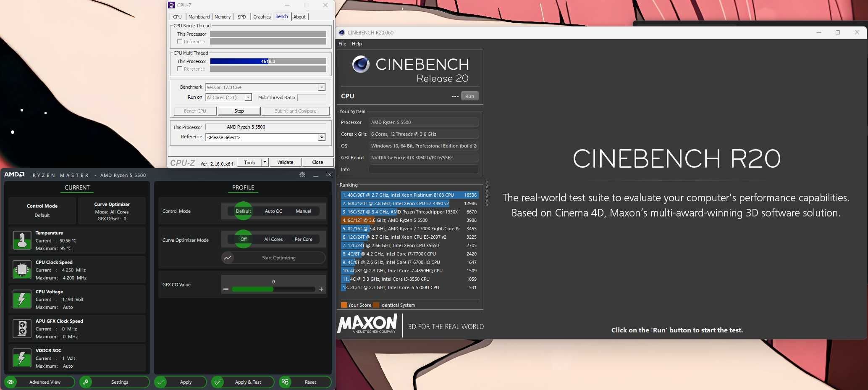The image size is (868, 390).
Task: Decrease GFX CO Value with minus icon
Action: (x=226, y=289)
